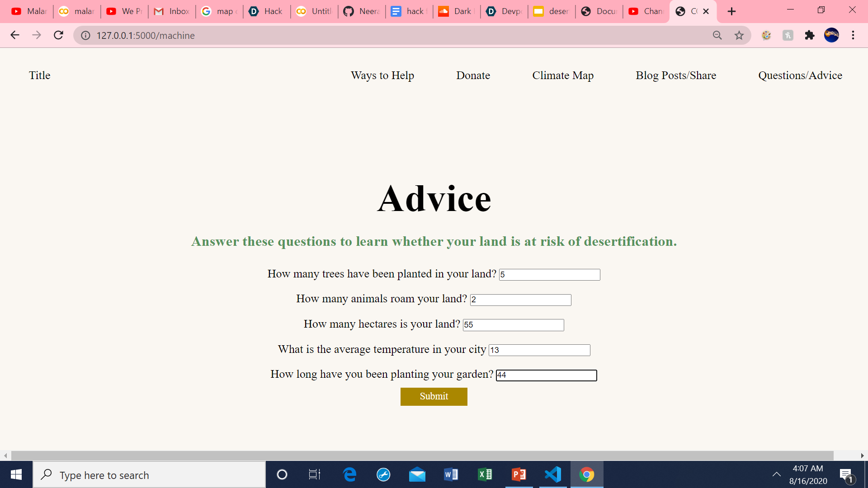This screenshot has height=488, width=868.
Task: Click the zoom magnifier icon in address bar
Action: click(x=717, y=35)
